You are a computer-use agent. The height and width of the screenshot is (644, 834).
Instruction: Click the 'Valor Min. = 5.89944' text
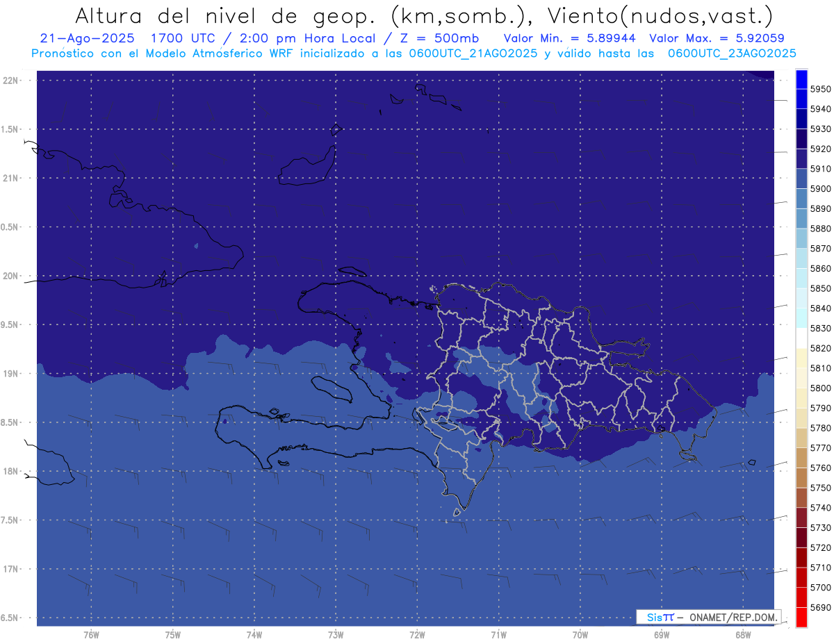[570, 38]
